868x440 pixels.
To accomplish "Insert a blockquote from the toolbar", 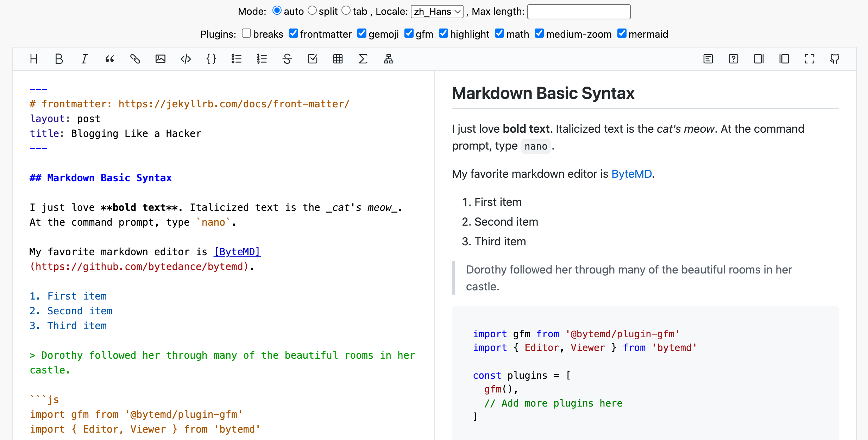I will click(x=110, y=59).
